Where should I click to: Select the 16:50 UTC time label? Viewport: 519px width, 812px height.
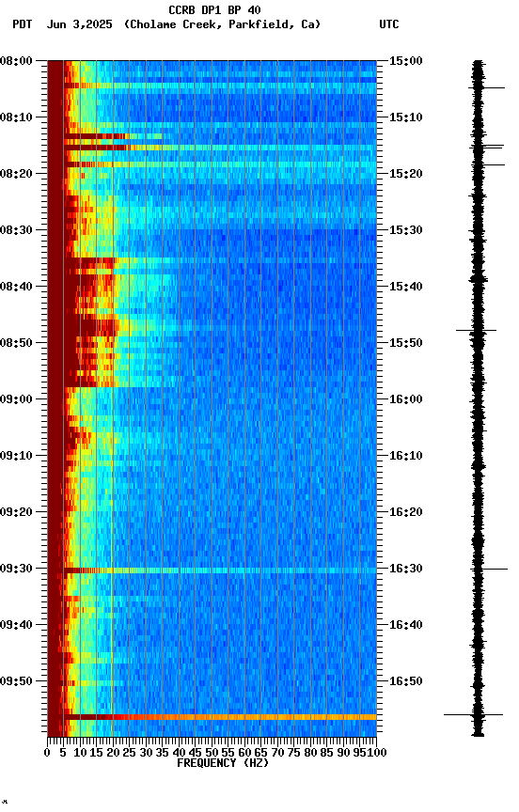pyautogui.click(x=405, y=681)
